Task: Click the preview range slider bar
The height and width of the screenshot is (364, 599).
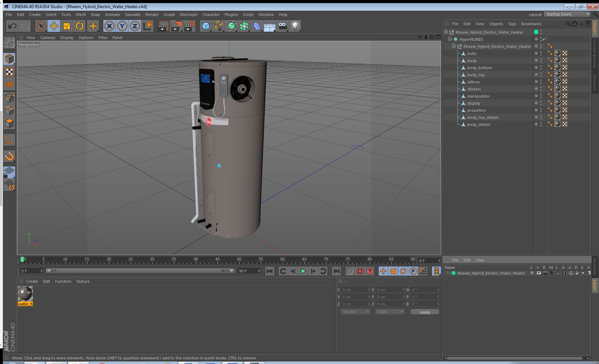Action: (141, 271)
